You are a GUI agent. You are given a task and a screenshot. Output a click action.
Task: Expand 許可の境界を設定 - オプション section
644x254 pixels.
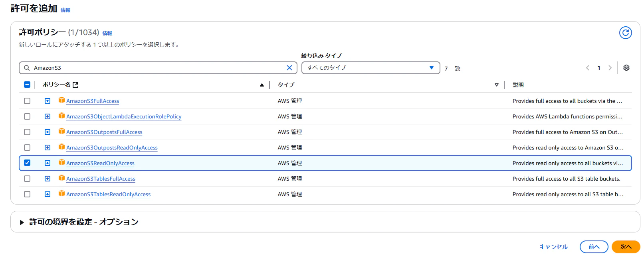[79, 222]
